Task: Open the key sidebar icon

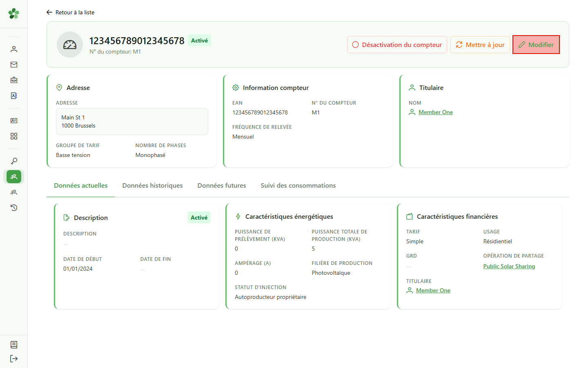Action: tap(14, 161)
